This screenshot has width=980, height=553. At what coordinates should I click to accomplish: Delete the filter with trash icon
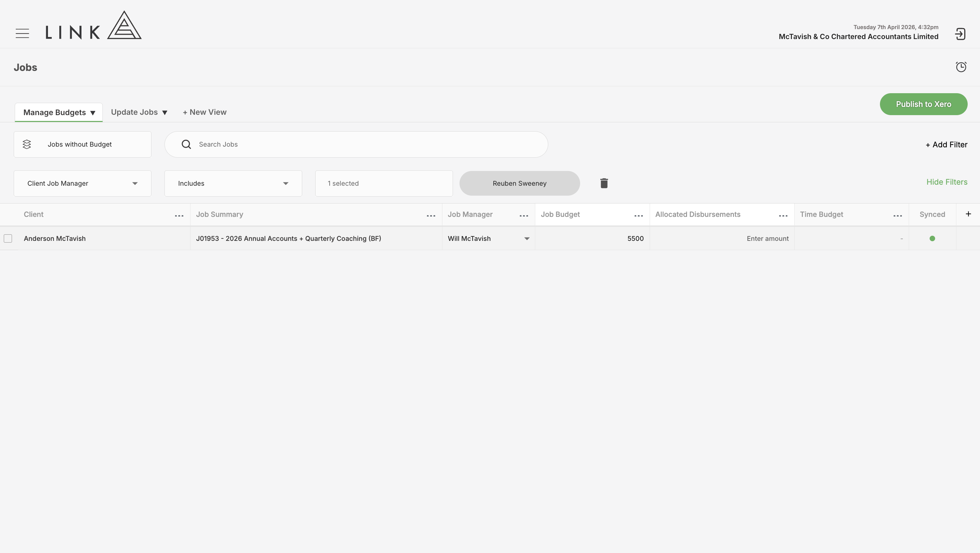604,183
